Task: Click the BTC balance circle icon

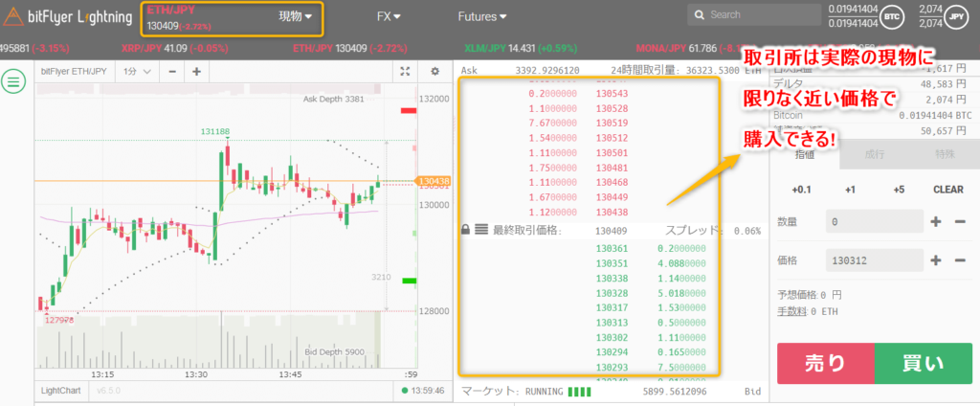Action: (x=892, y=16)
